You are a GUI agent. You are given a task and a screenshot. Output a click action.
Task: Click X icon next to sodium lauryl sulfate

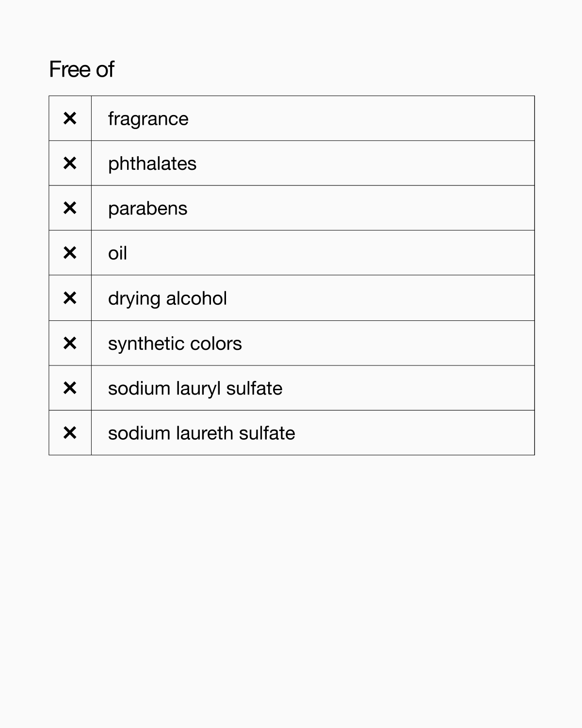click(70, 388)
